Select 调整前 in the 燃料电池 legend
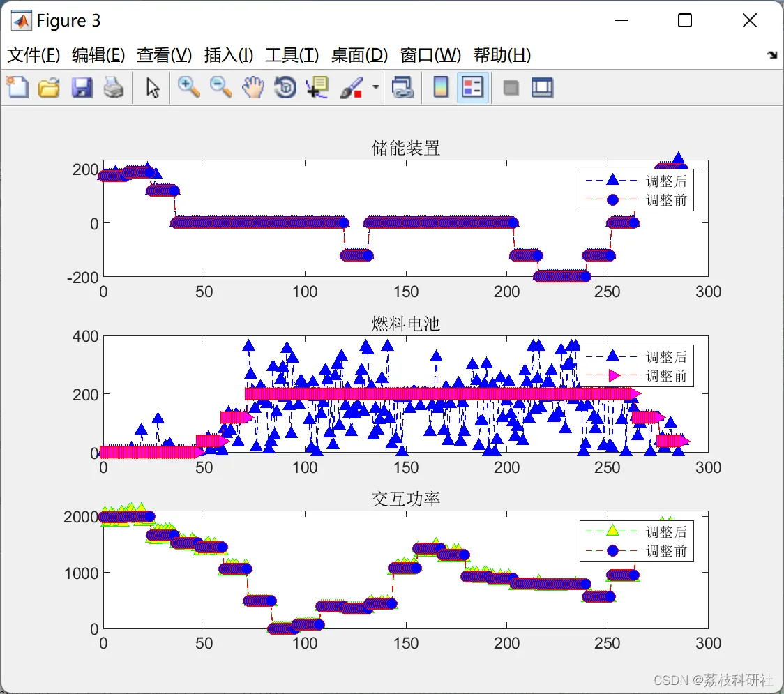Image resolution: width=784 pixels, height=694 pixels. coord(666,375)
